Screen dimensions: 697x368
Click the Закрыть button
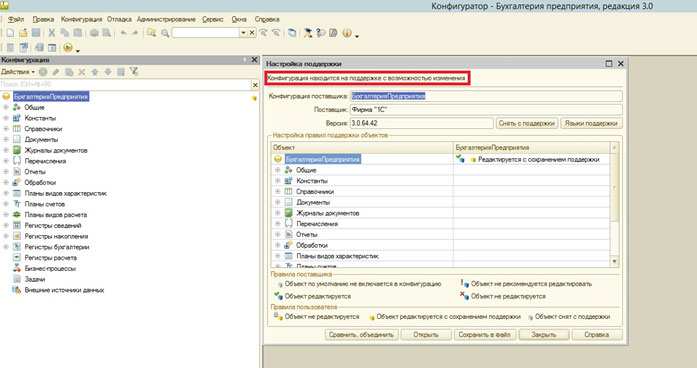544,335
